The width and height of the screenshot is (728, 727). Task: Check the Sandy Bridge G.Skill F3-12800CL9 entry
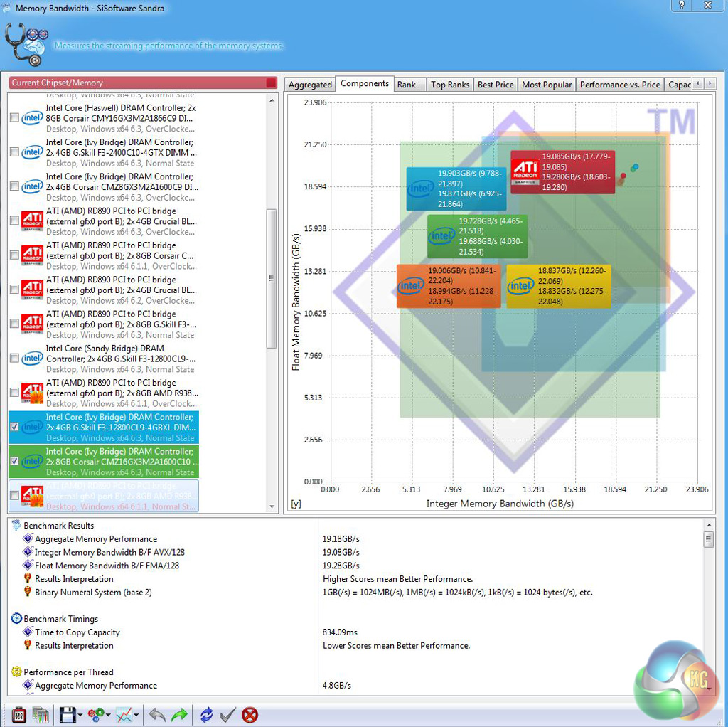coord(14,359)
